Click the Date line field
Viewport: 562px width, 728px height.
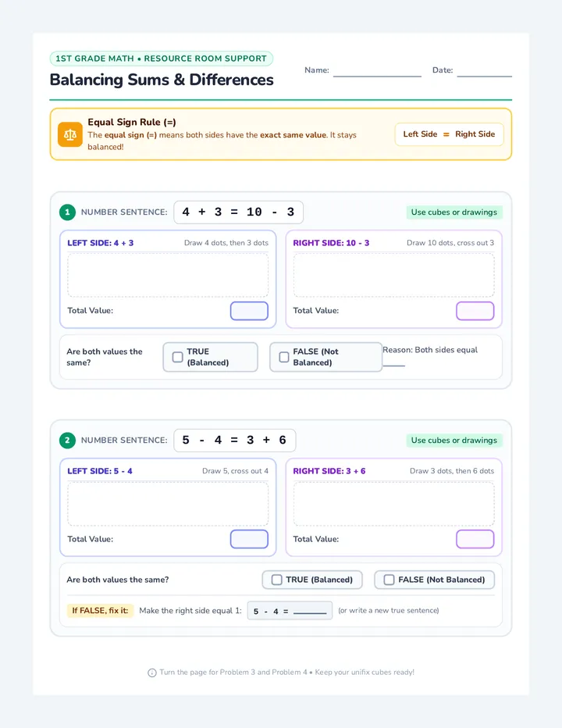(x=485, y=70)
